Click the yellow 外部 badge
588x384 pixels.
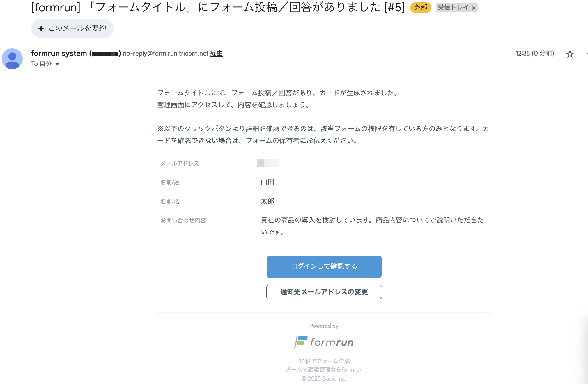tap(421, 7)
